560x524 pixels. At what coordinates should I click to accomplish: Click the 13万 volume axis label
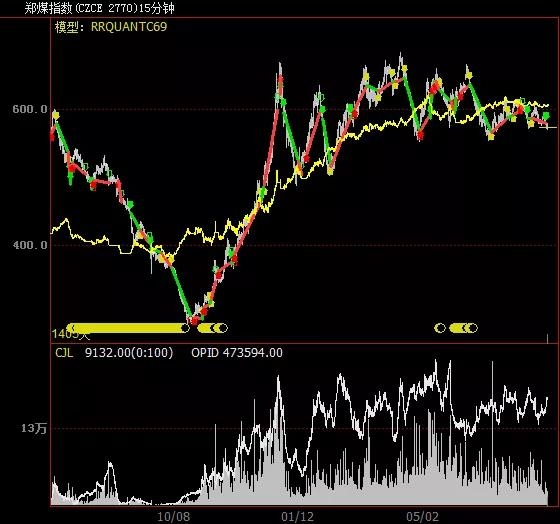[34, 428]
